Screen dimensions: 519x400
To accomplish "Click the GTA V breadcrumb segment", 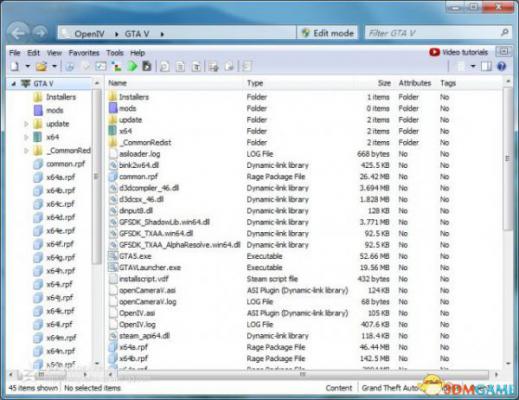I will (x=137, y=34).
